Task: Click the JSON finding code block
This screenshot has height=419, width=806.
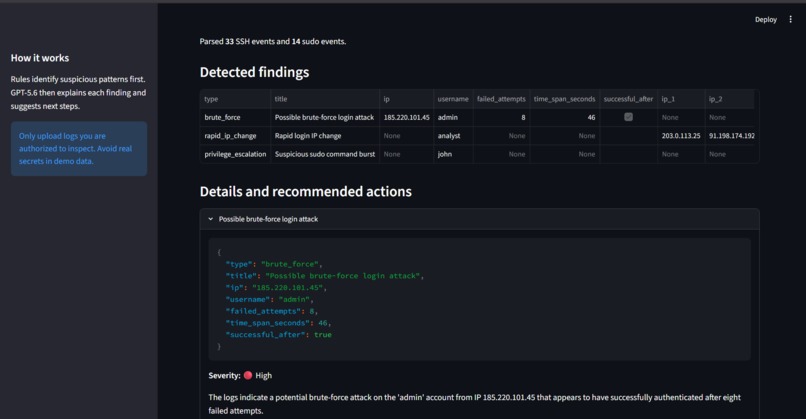Action: click(x=479, y=300)
